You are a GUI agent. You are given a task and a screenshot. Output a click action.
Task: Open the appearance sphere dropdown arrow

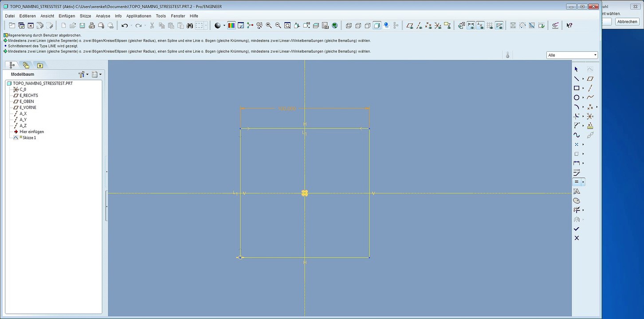pos(224,26)
